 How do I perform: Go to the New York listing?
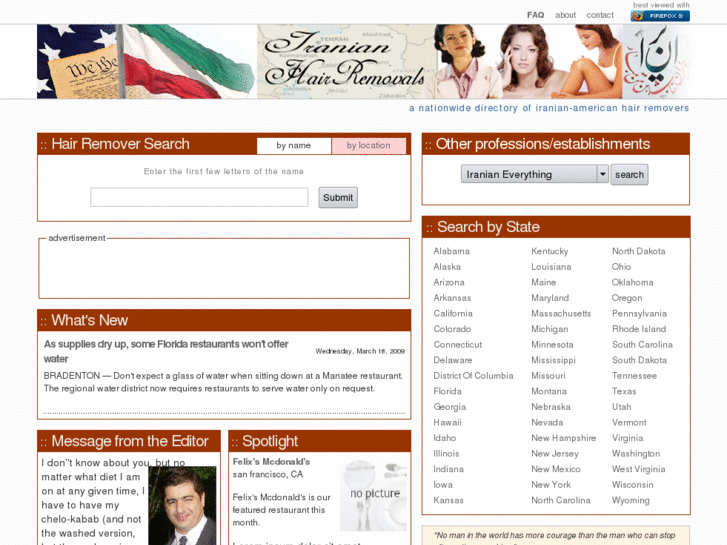551,485
